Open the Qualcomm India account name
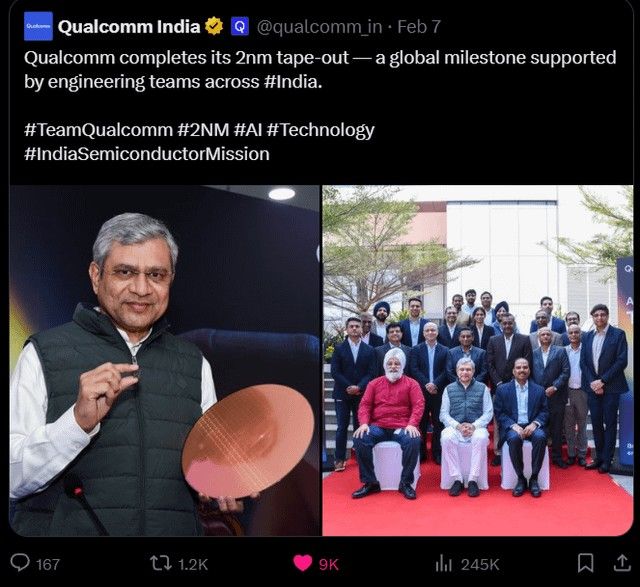 coord(129,27)
